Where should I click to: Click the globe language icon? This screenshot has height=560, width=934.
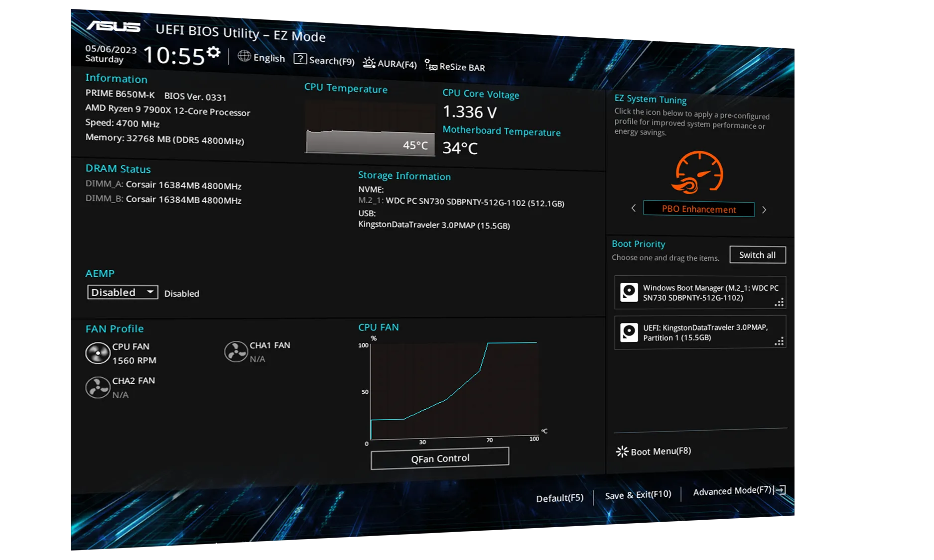244,56
